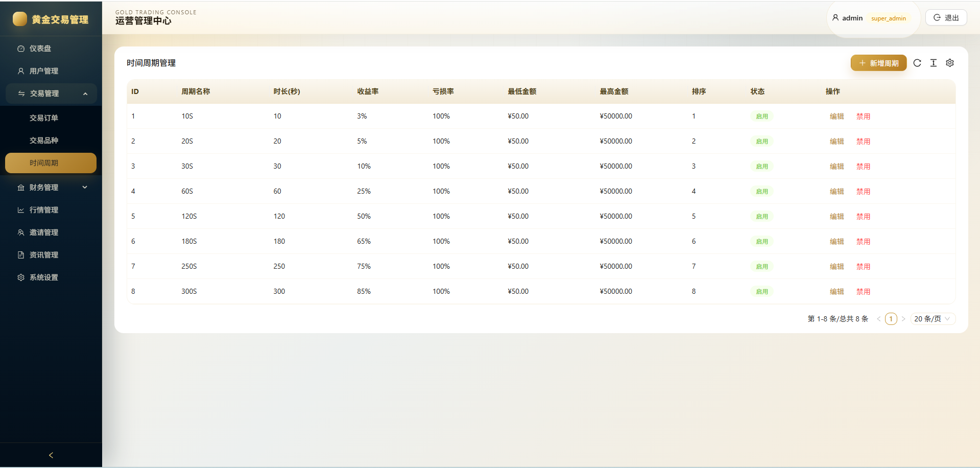The width and height of the screenshot is (980, 468).
Task: Open the 20 条/页 page size dropdown
Action: point(933,319)
